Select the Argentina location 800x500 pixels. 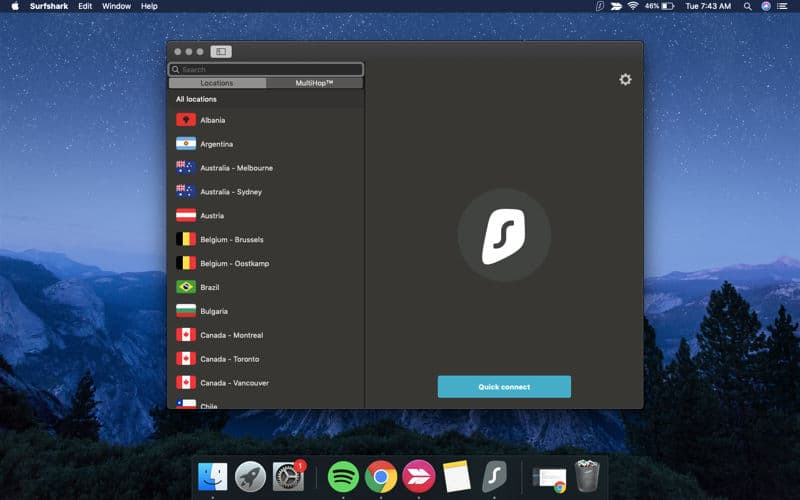pyautogui.click(x=266, y=144)
